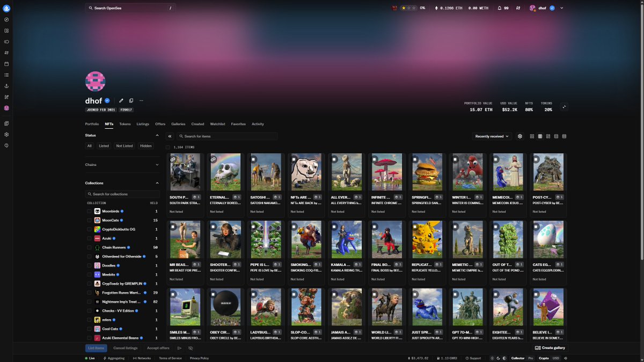Open the Support link in footer
644x362 pixels.
point(473,358)
